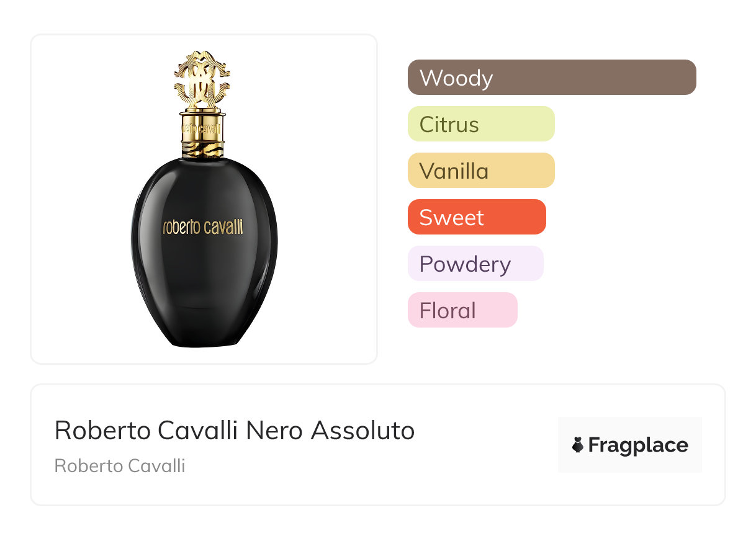Select the brown Woody accord bar

tap(552, 78)
